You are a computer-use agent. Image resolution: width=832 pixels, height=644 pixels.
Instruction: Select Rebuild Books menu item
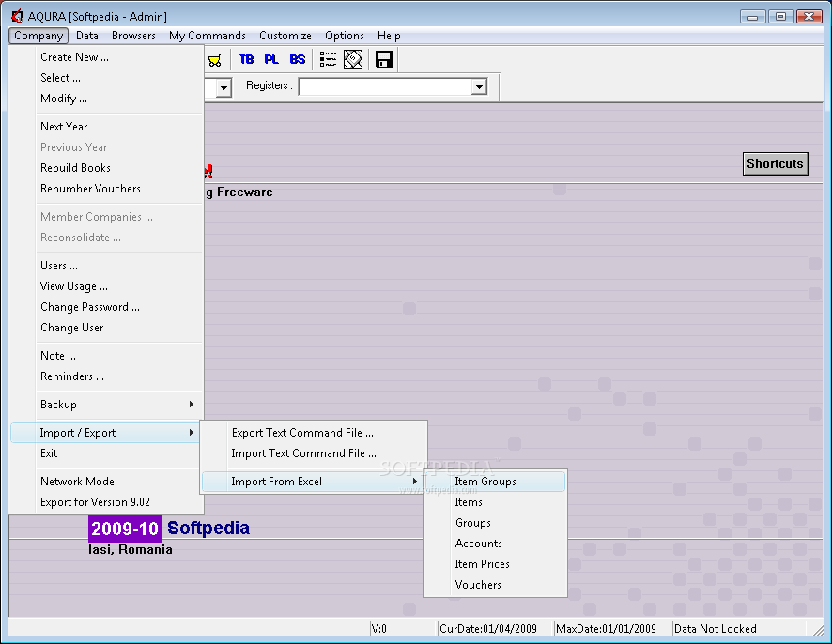tap(106, 168)
